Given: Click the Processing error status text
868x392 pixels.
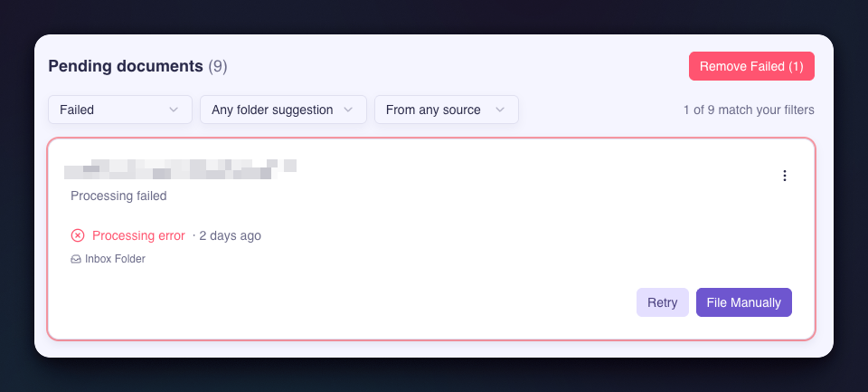Looking at the screenshot, I should [x=138, y=235].
